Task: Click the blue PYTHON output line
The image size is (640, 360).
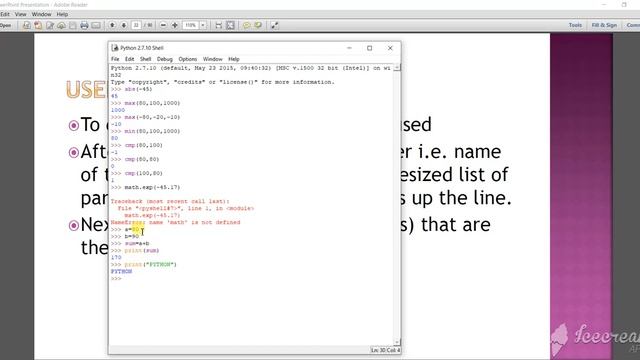Action: tap(121, 271)
